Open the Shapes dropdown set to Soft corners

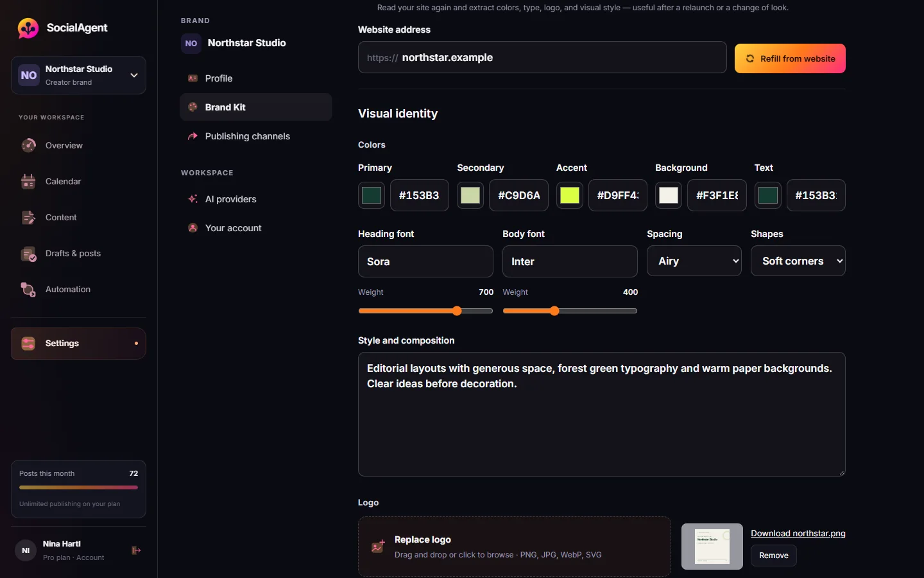click(798, 261)
